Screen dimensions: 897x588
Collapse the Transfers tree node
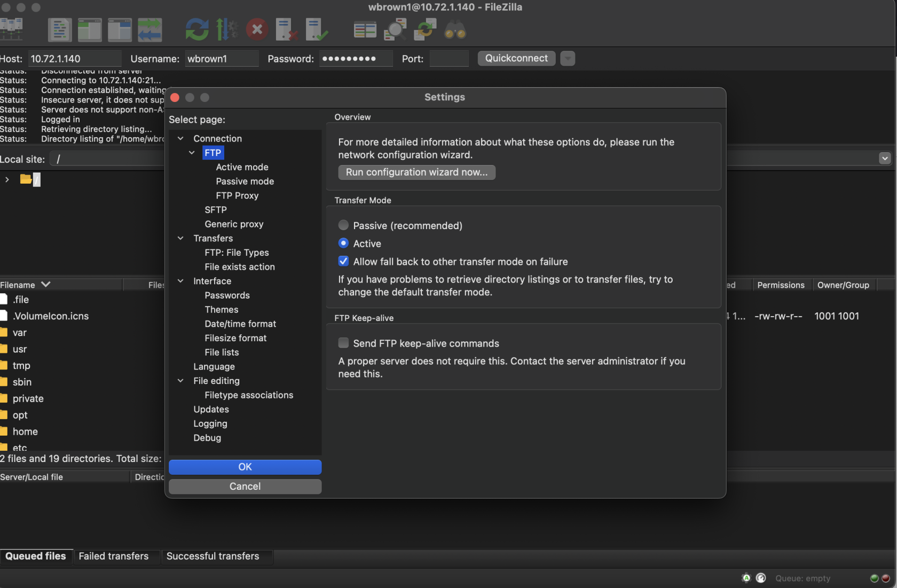click(x=180, y=238)
